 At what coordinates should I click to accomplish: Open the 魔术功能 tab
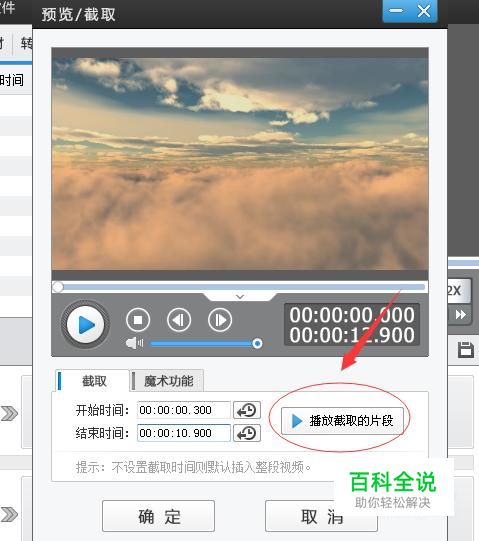[168, 381]
